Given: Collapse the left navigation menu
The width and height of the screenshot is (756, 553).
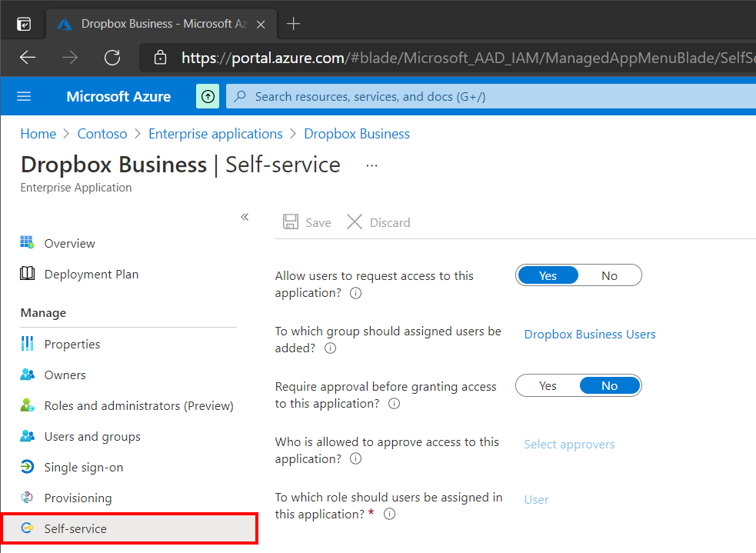Looking at the screenshot, I should 245,217.
